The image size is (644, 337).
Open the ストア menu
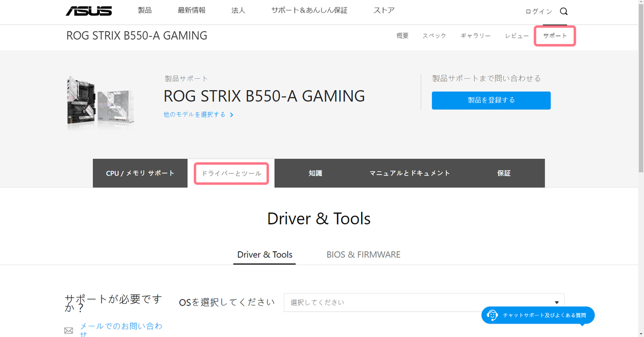point(384,11)
